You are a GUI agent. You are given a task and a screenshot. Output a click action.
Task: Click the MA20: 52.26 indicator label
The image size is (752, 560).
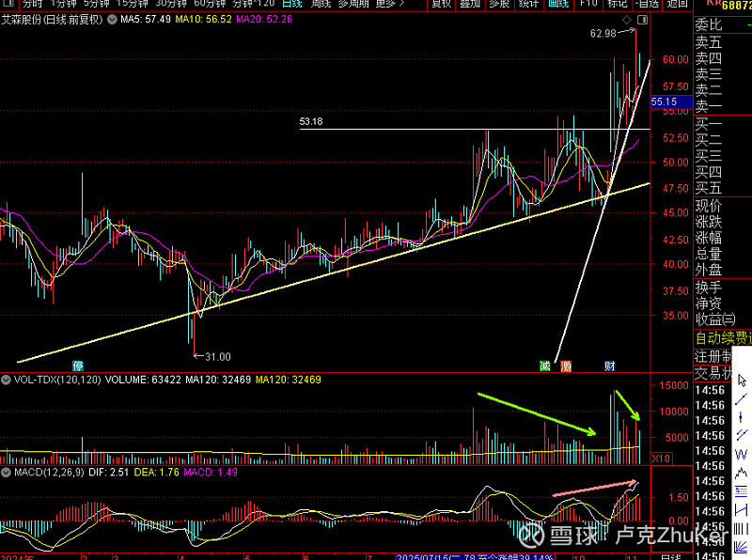point(264,20)
